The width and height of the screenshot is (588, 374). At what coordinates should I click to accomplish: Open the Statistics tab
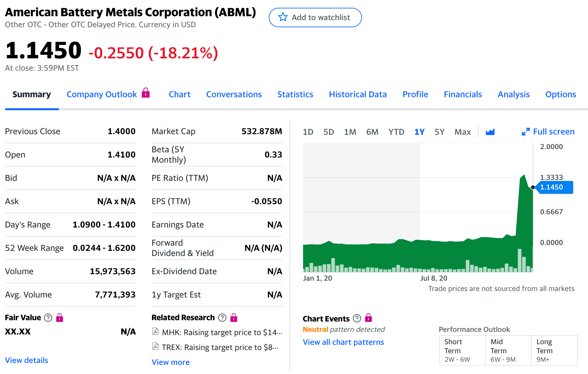pos(295,94)
